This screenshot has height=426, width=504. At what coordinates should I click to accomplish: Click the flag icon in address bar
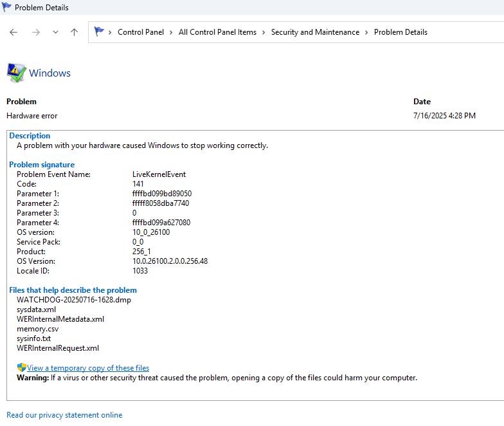pos(99,32)
